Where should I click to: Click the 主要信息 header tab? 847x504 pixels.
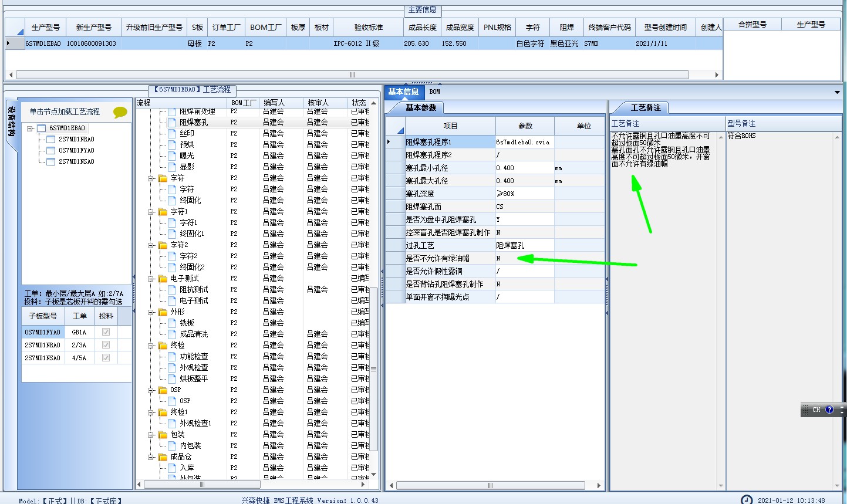coord(423,10)
